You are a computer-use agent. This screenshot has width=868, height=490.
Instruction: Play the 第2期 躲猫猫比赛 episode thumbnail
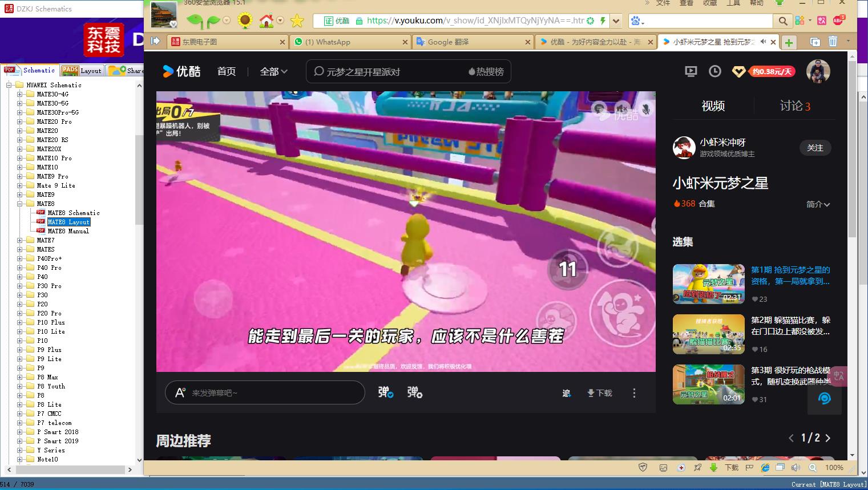709,334
